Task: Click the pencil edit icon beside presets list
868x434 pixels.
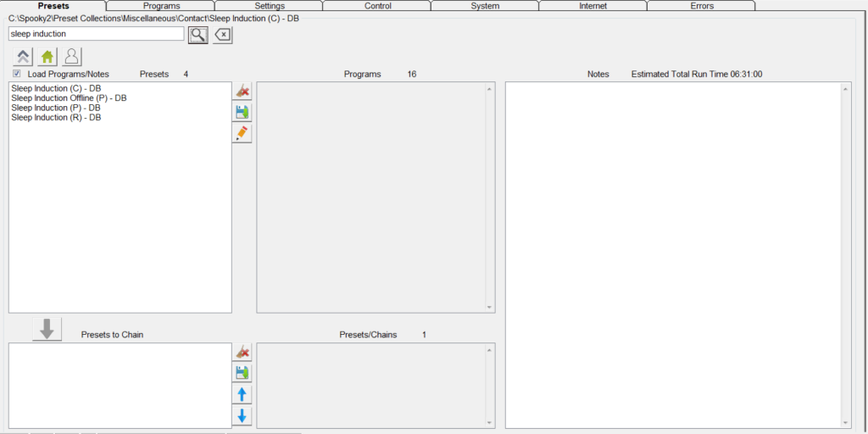Action: (242, 133)
